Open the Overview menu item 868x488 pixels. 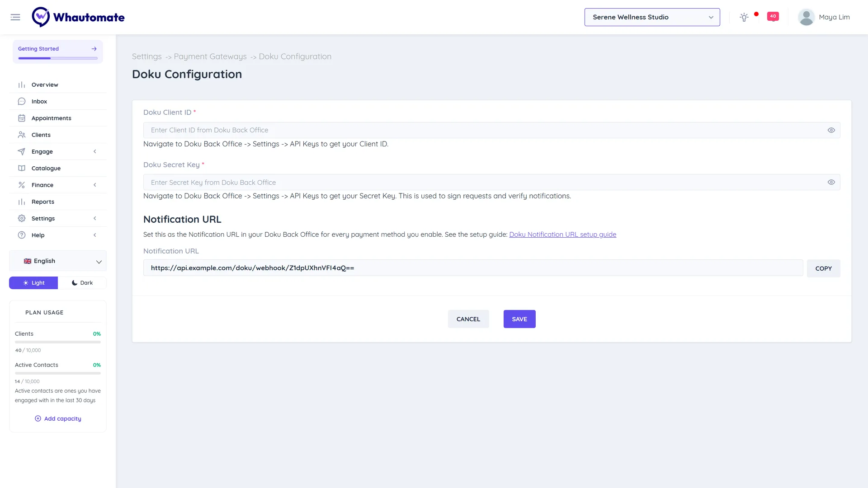(x=58, y=85)
